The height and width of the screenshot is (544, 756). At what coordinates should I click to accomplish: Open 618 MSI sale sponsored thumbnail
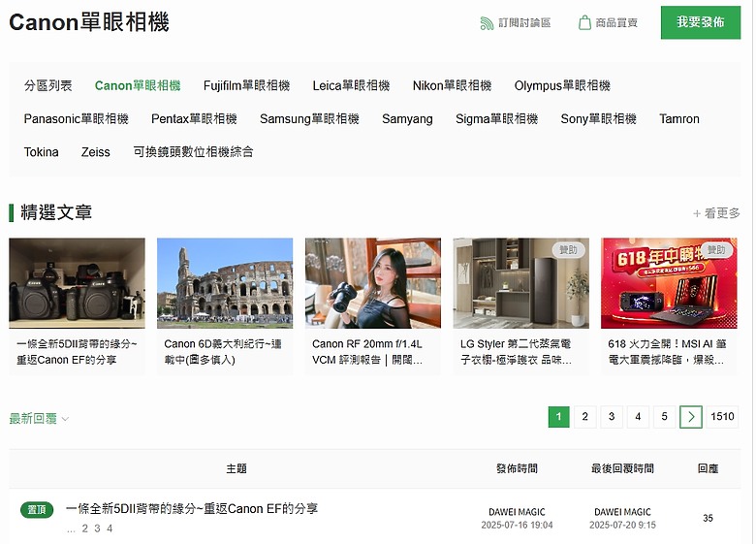(669, 283)
